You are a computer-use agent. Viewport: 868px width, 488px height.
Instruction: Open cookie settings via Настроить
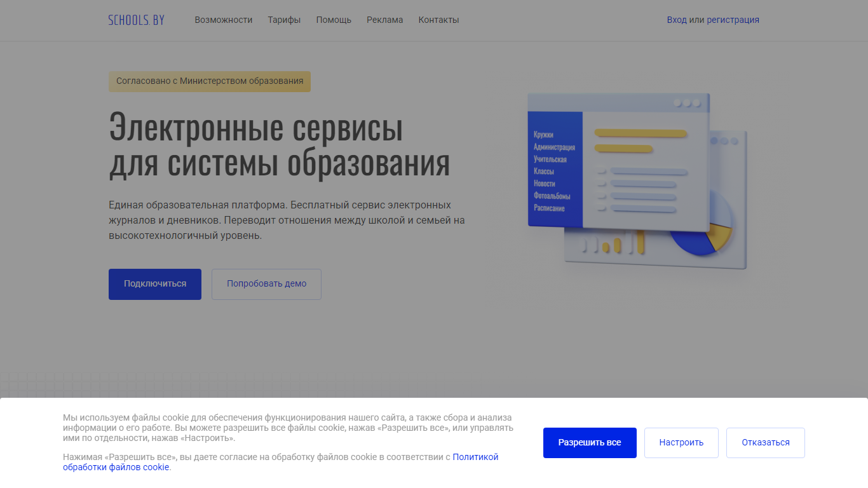(x=681, y=443)
